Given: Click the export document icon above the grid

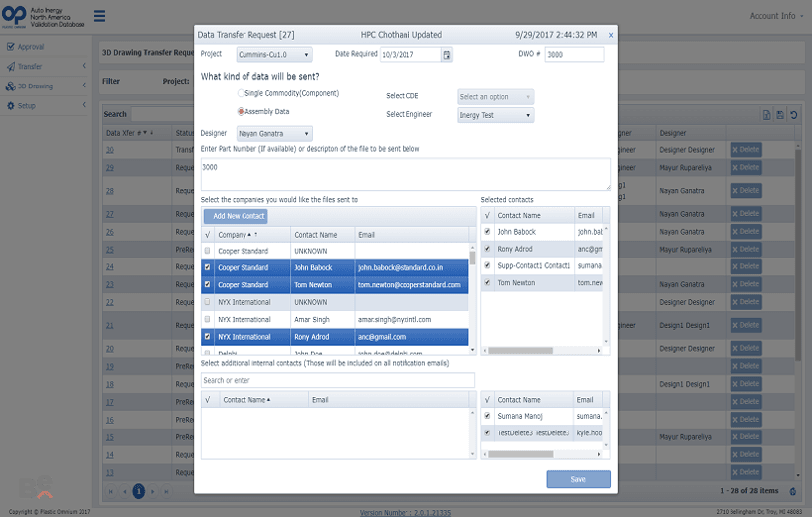Looking at the screenshot, I should click(767, 115).
